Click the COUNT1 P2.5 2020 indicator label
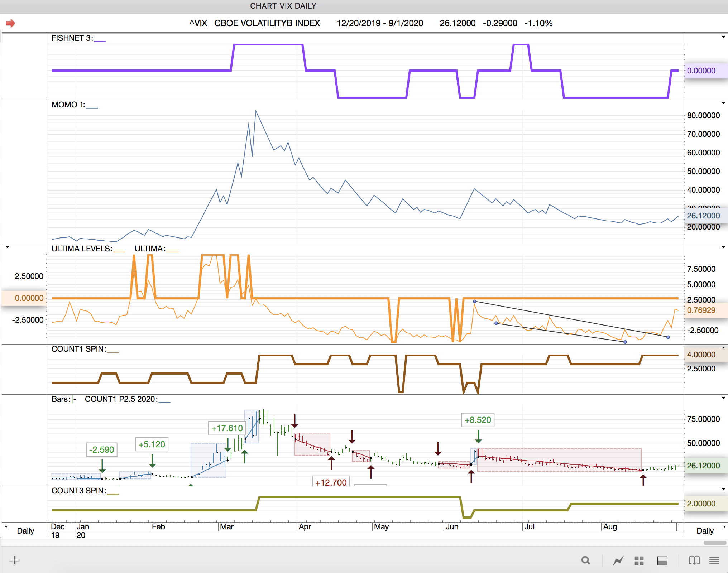Screen dimensions: 728x573 pos(121,399)
